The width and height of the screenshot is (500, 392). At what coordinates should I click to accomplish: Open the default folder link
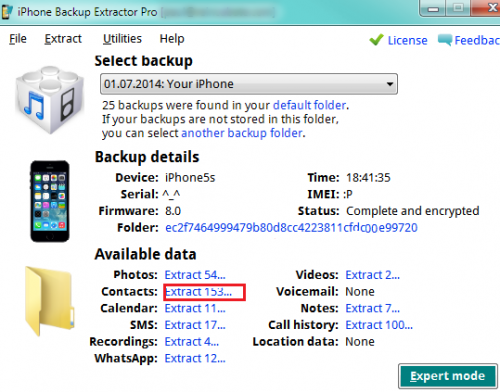[309, 105]
